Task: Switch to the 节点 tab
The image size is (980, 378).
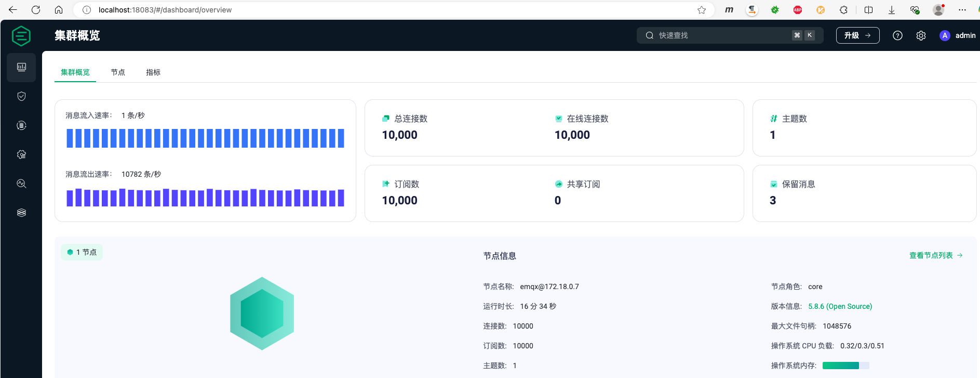Action: pos(118,72)
